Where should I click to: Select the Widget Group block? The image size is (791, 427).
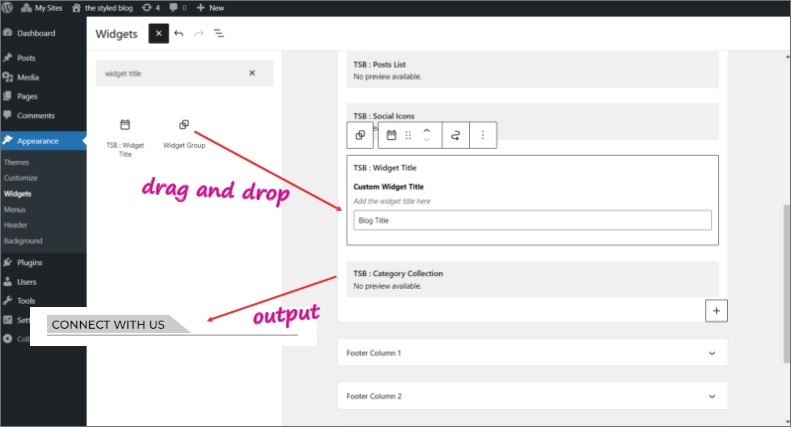pos(184,135)
